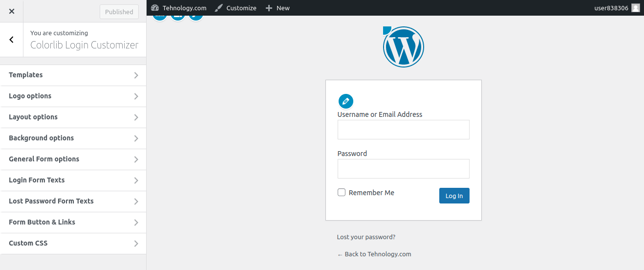Click the blue pencil edit shortcut on form

[x=346, y=101]
